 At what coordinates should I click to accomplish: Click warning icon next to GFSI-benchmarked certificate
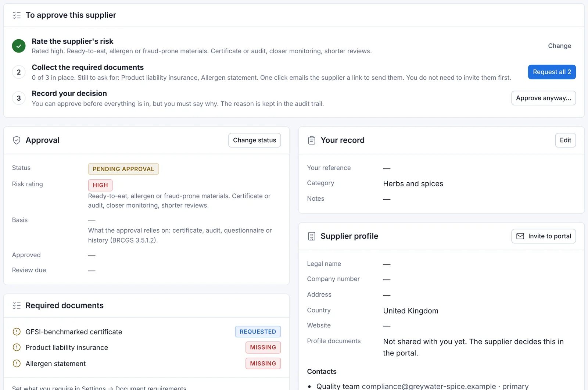click(17, 332)
